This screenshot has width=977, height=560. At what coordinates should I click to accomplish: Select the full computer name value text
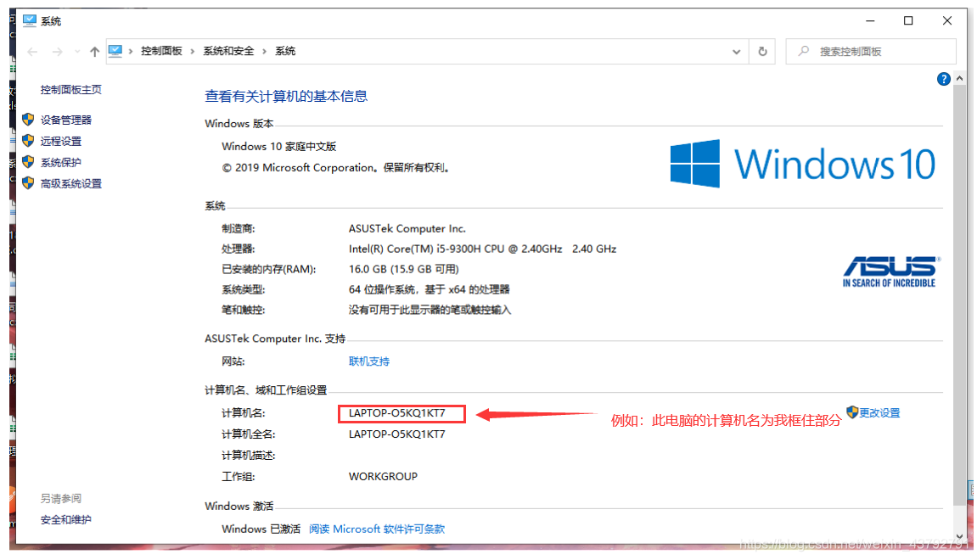click(x=397, y=434)
